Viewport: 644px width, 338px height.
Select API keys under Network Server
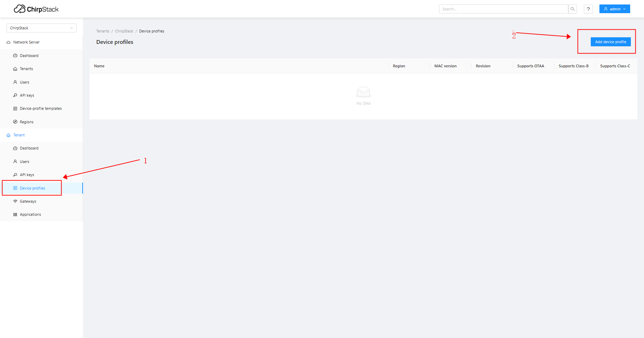tap(27, 96)
